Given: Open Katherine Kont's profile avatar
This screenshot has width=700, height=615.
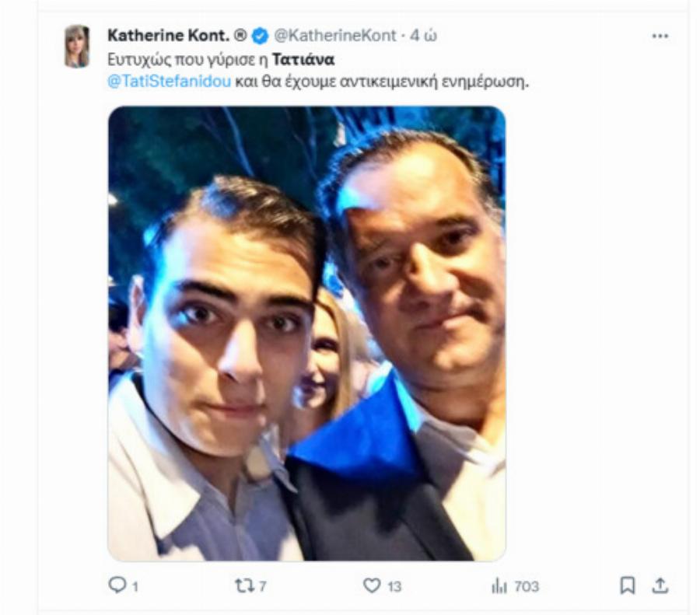Looking at the screenshot, I should [x=76, y=46].
